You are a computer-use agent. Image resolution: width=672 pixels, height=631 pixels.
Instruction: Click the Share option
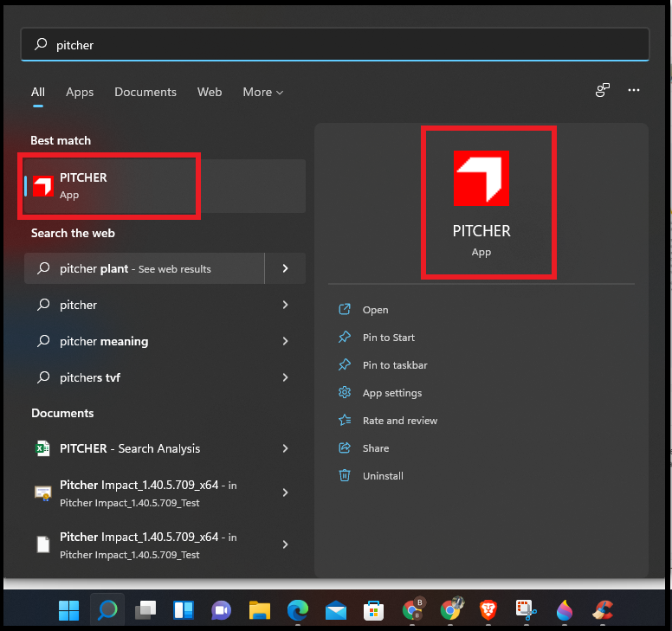pyautogui.click(x=375, y=448)
